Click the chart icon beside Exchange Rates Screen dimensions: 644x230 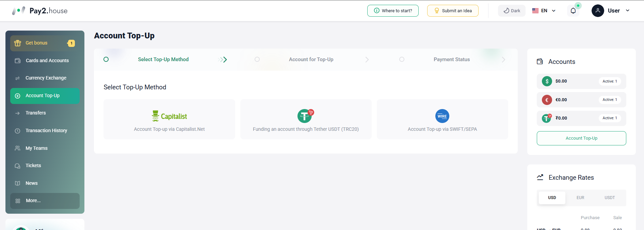(540, 177)
